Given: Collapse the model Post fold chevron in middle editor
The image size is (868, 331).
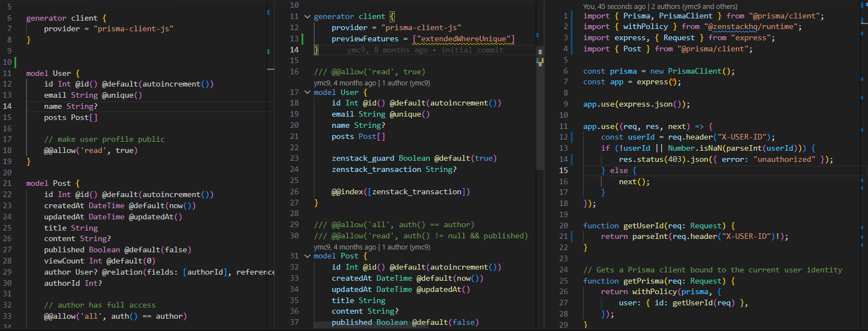Looking at the screenshot, I should pyautogui.click(x=307, y=256).
